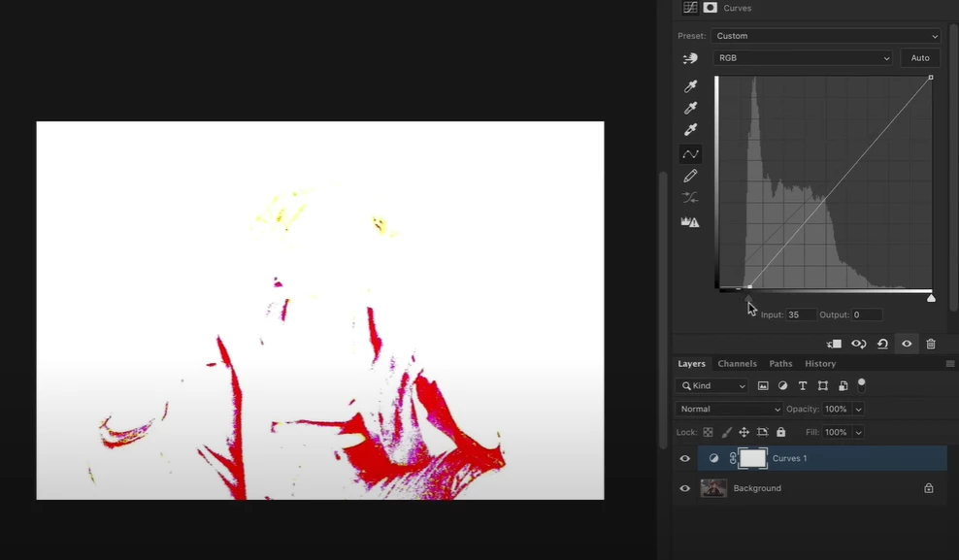Click the view previous state icon
This screenshot has width=959, height=560.
coord(859,345)
